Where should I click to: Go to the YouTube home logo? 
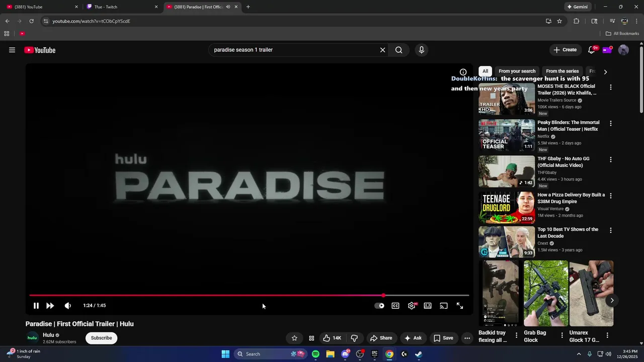click(x=40, y=50)
